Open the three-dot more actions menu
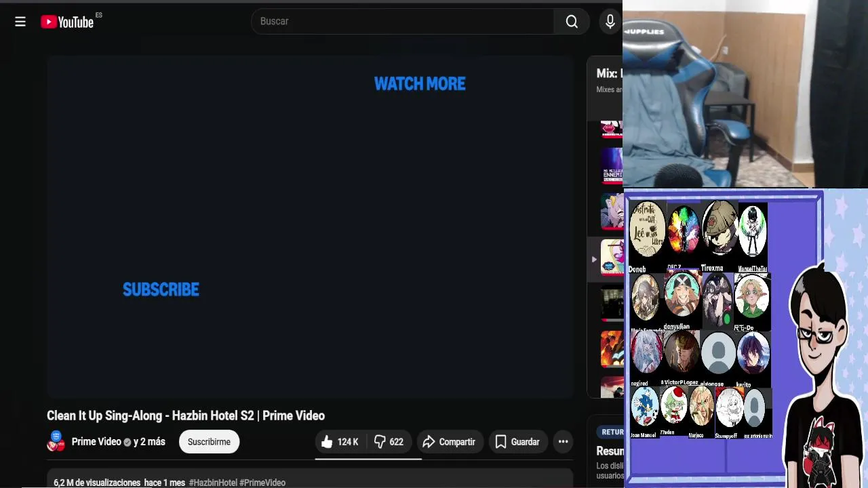This screenshot has width=868, height=488. (563, 442)
